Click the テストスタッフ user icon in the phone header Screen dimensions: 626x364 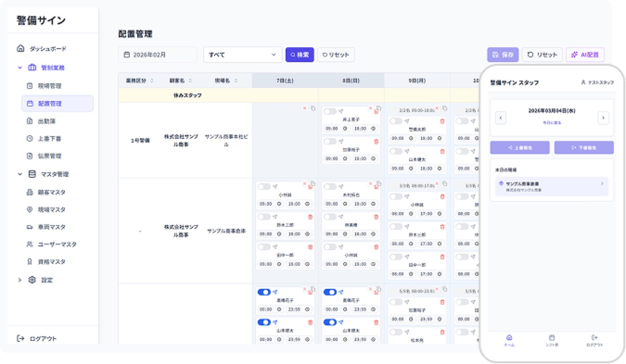583,83
